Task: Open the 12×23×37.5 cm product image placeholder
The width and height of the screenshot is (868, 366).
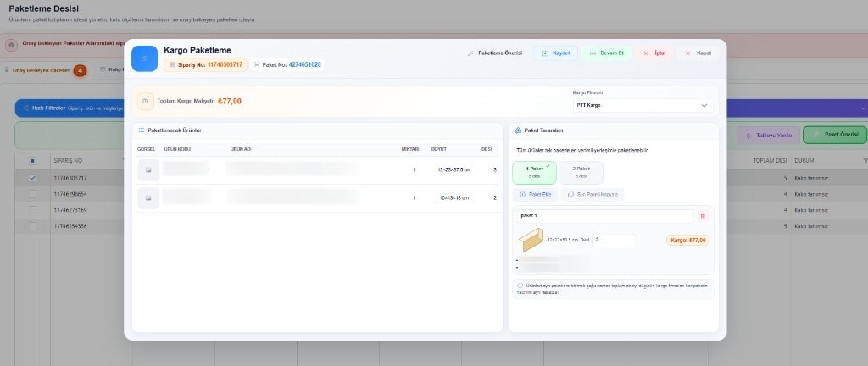Action: pos(148,169)
